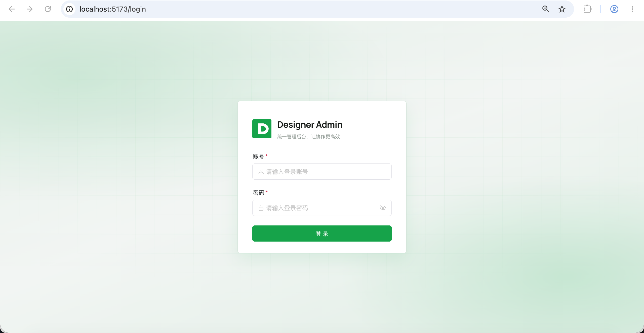Reload the login page
644x333 pixels.
pyautogui.click(x=48, y=9)
